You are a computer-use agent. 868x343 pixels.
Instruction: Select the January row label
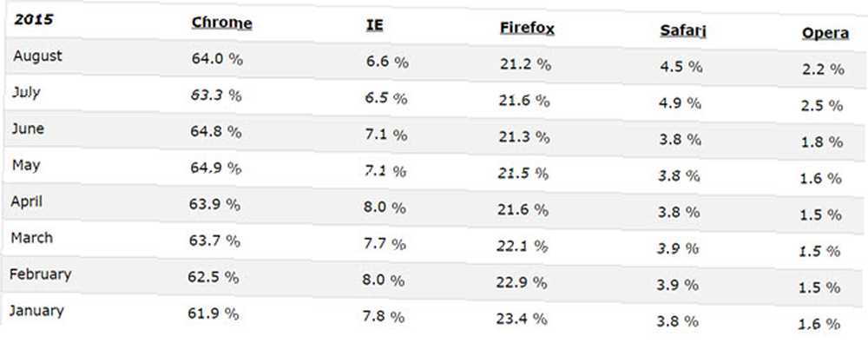coord(36,311)
